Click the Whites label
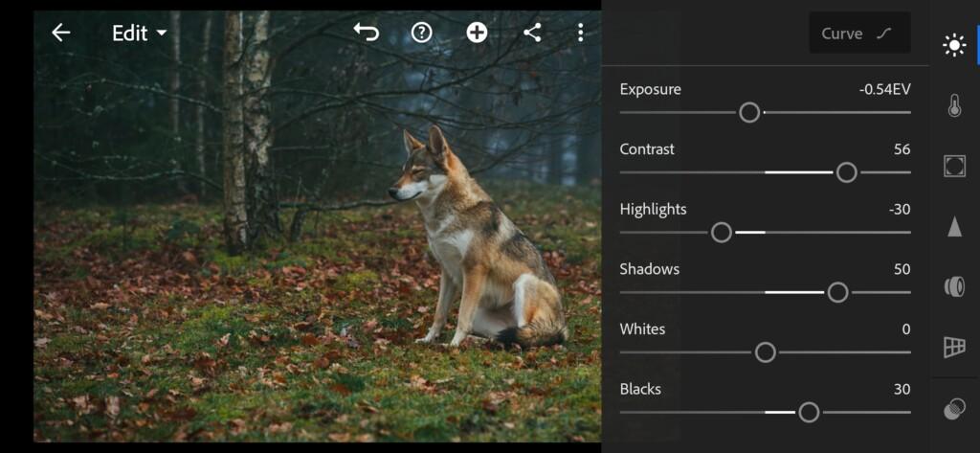Viewport: 980px width, 453px height. [642, 329]
